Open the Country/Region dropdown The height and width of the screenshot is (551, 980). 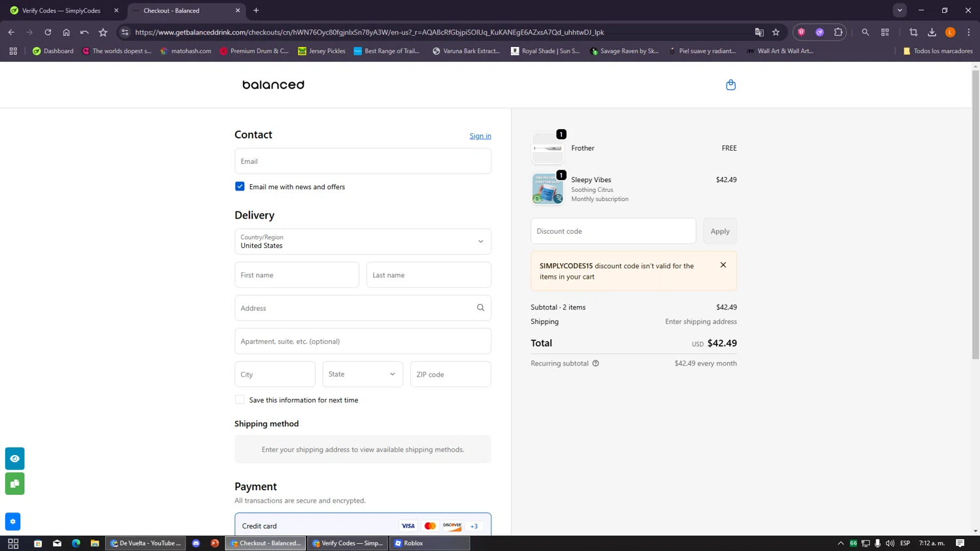pyautogui.click(x=363, y=242)
